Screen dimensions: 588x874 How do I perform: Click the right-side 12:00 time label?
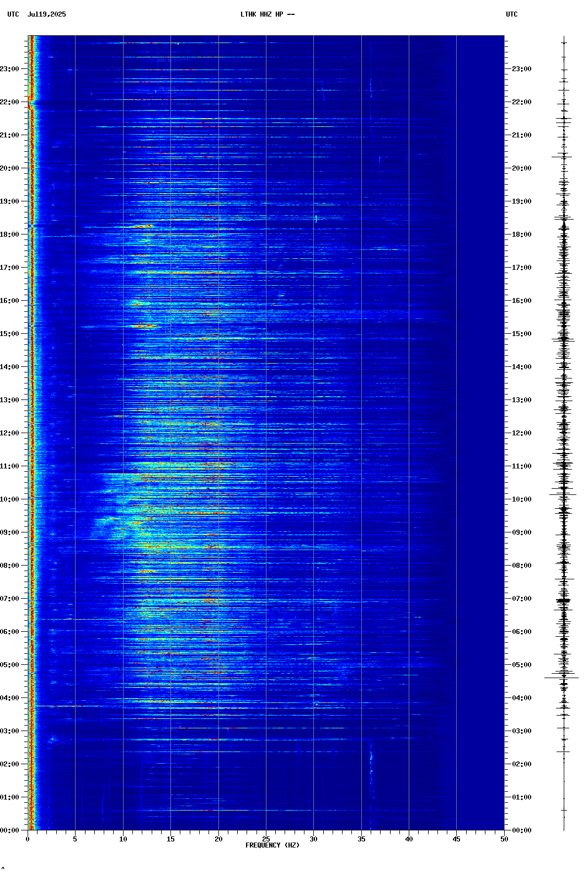click(522, 433)
